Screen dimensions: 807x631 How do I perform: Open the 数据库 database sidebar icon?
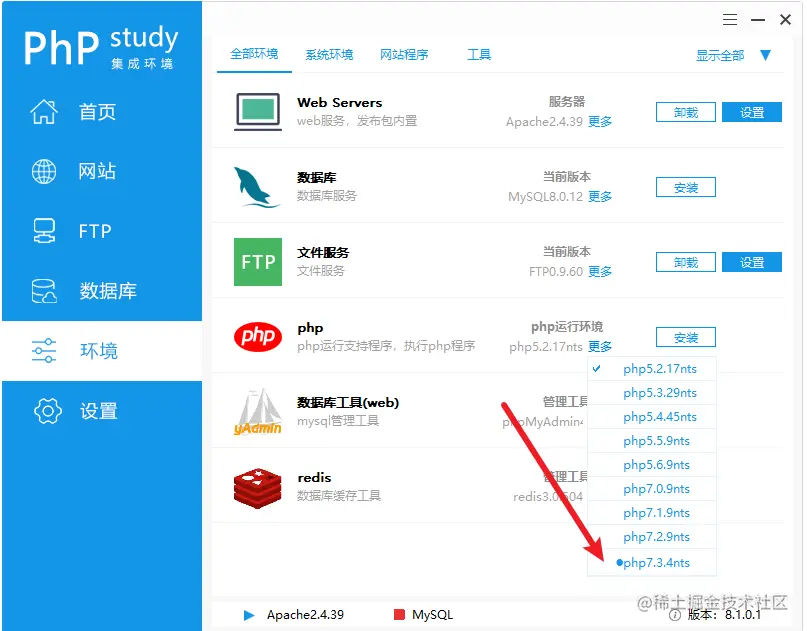pyautogui.click(x=44, y=291)
